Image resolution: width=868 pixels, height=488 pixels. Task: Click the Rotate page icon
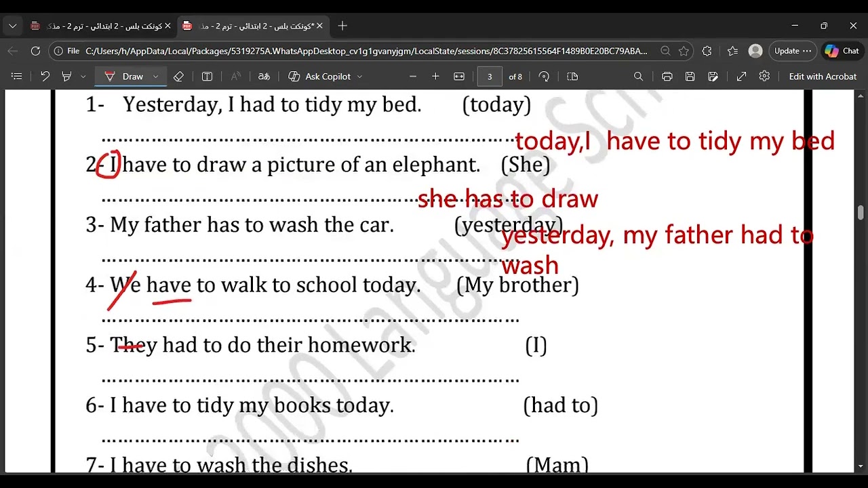544,77
